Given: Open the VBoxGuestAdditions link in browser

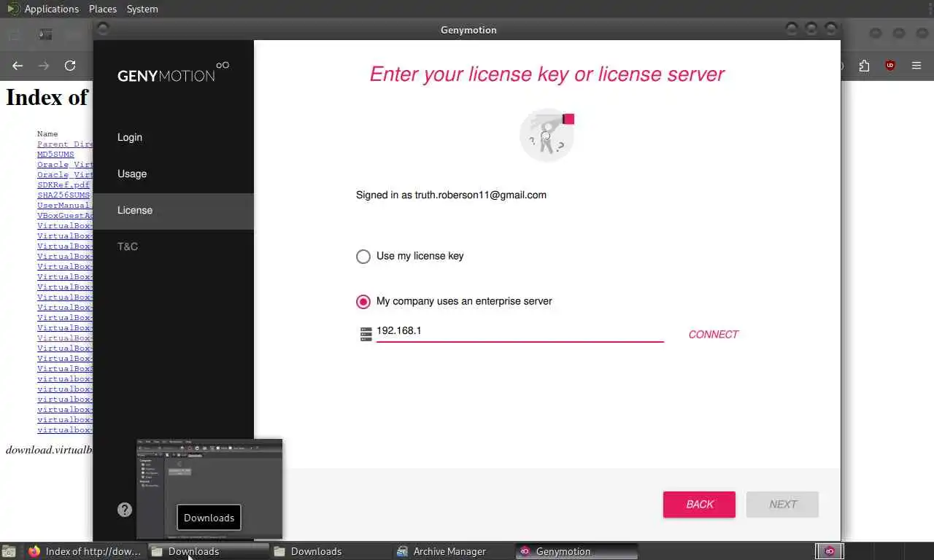Looking at the screenshot, I should click(65, 216).
